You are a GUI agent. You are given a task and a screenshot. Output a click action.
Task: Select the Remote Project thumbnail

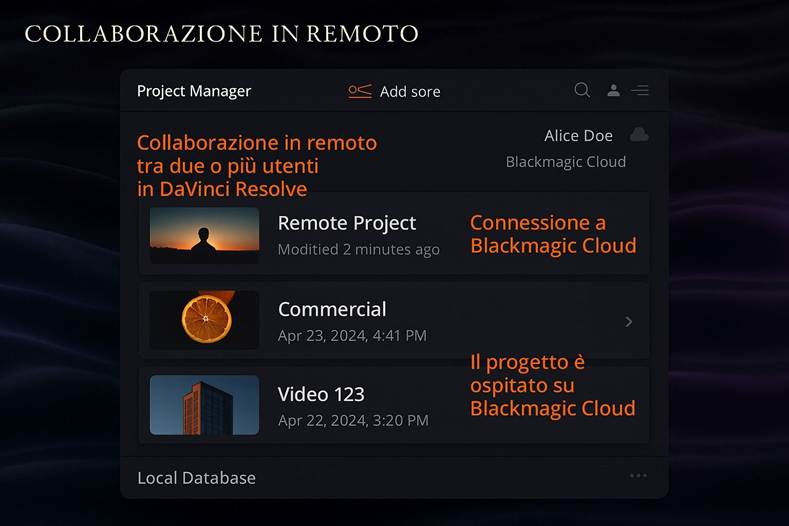pos(204,236)
